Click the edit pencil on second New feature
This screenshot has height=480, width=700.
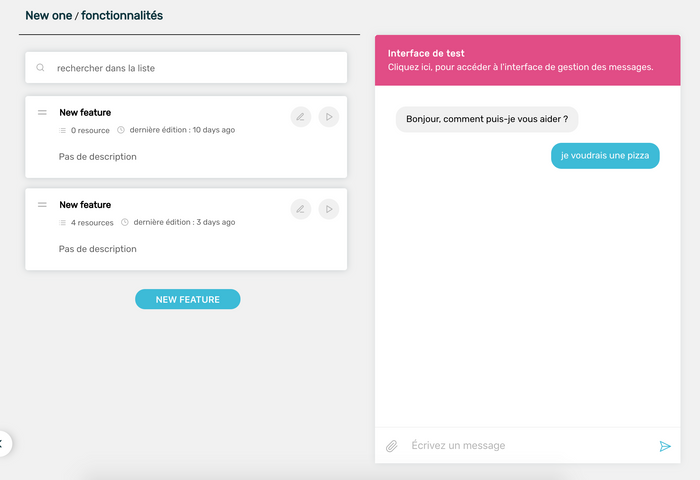[x=300, y=209]
